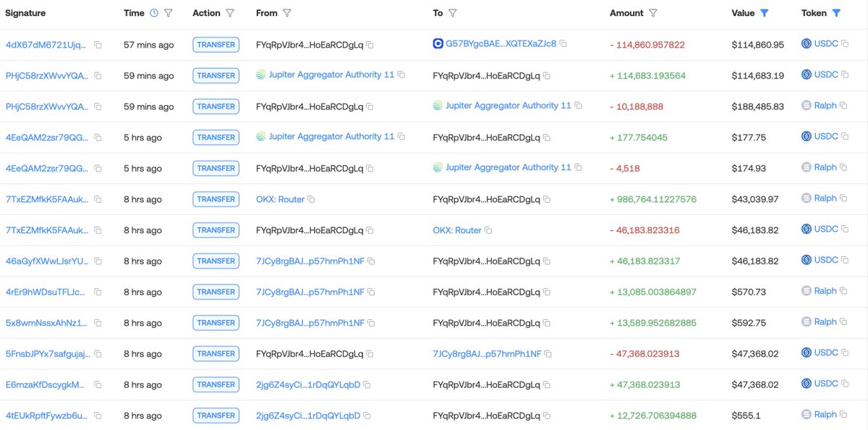Copy the From address in the 57 mins ago row
The width and height of the screenshot is (868, 430).
(370, 45)
